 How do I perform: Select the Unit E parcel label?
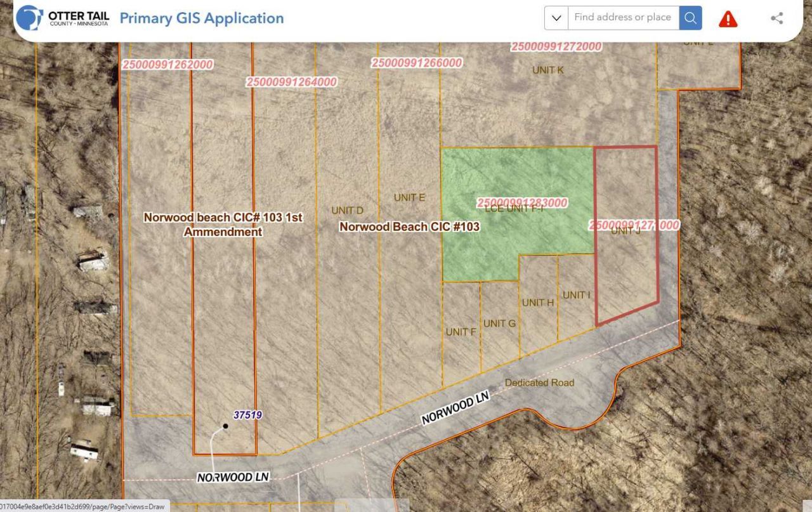point(409,197)
